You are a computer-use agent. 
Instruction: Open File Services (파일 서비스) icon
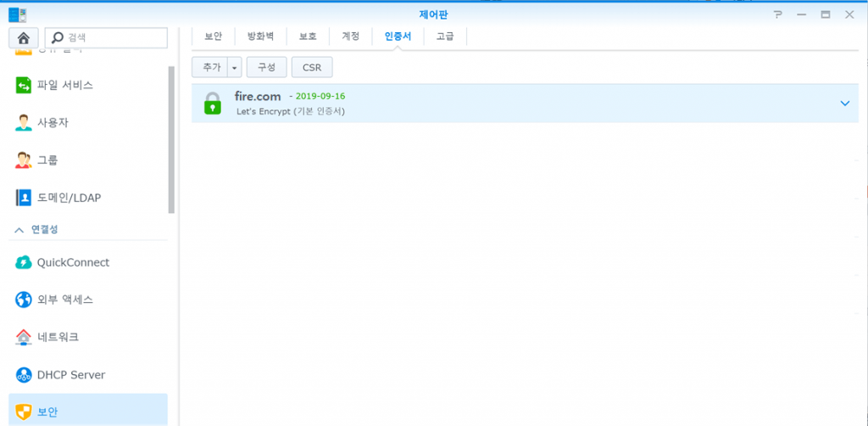(23, 86)
